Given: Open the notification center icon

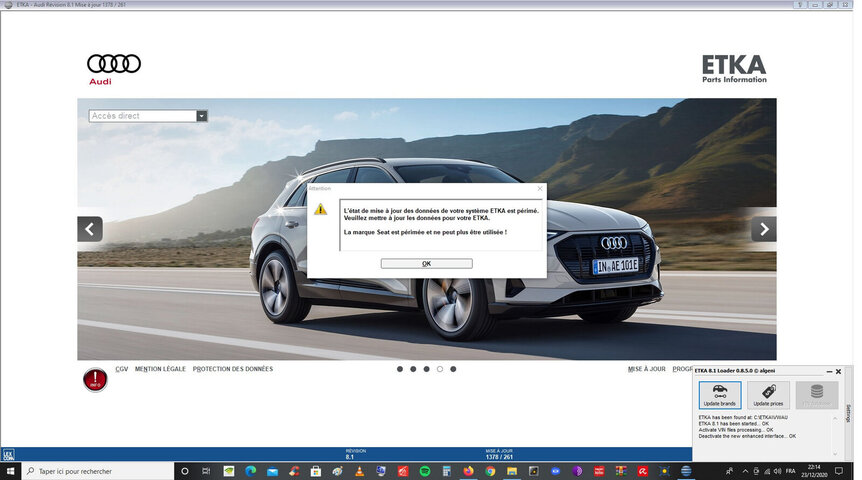Looking at the screenshot, I should 839,471.
